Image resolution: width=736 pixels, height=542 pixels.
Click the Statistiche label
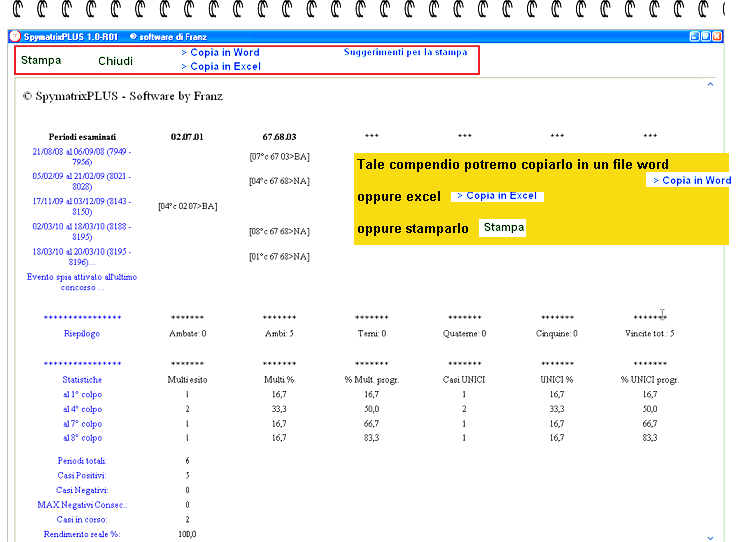coord(82,380)
